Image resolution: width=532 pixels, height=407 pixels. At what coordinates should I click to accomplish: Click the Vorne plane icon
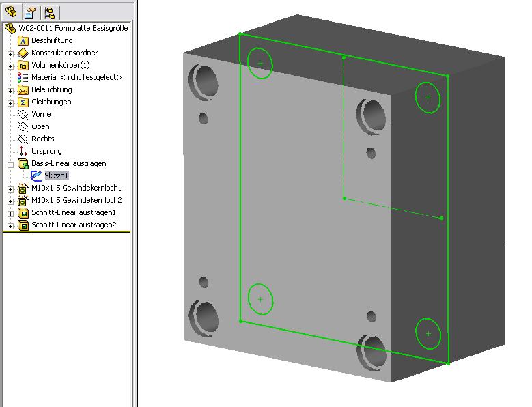(23, 115)
